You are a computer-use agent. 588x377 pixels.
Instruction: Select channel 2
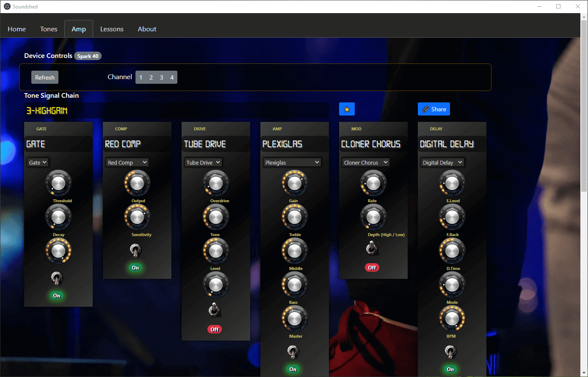pos(151,77)
